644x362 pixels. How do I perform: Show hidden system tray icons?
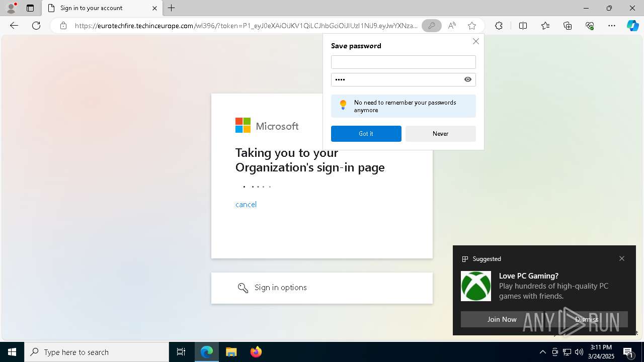point(542,352)
